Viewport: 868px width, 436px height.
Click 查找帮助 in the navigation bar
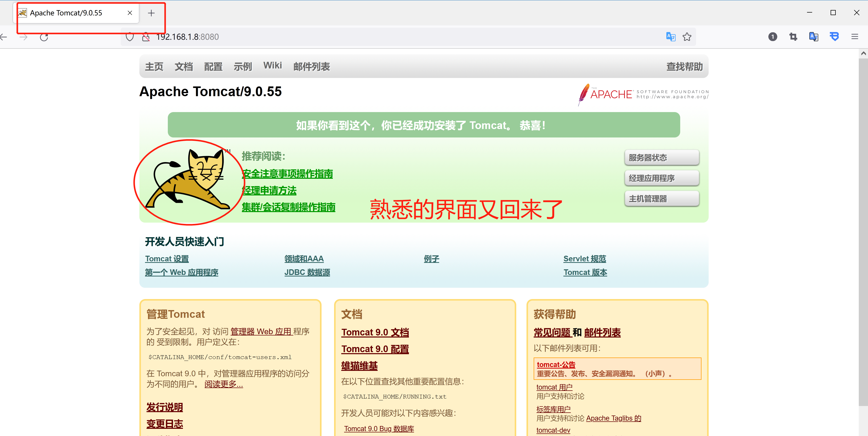685,66
